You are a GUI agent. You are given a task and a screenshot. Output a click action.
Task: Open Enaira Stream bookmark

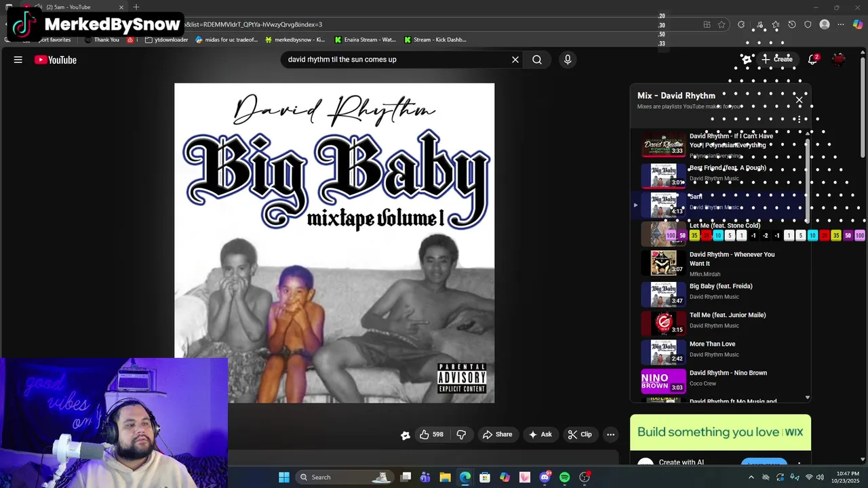pos(365,39)
